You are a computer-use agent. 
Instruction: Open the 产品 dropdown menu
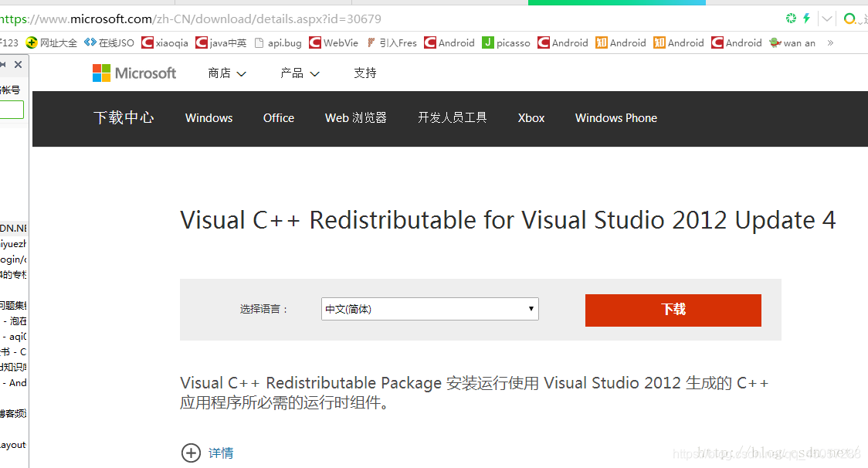click(300, 73)
